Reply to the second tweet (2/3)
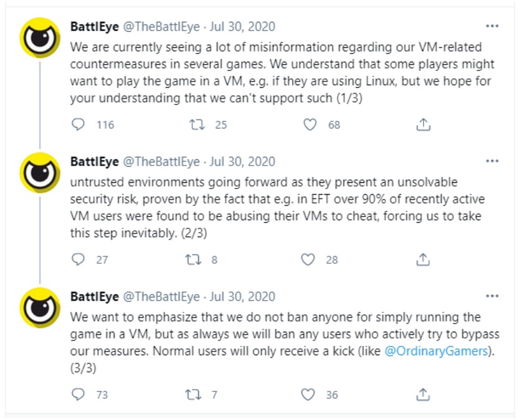Viewport: 522px width, 420px height. (x=78, y=259)
